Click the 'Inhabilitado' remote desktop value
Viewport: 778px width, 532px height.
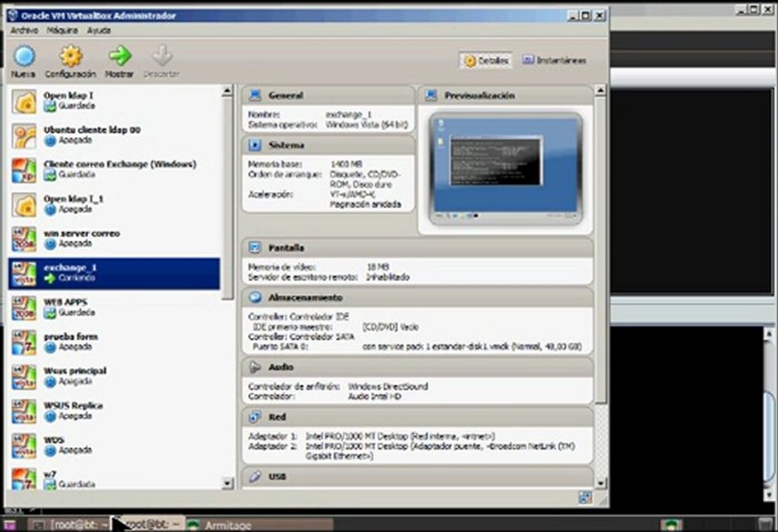[387, 277]
